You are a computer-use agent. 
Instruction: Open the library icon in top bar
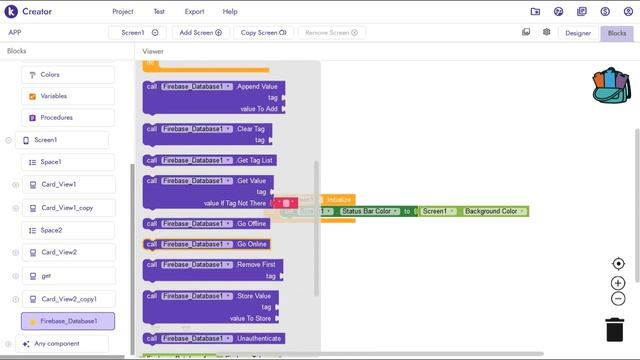click(x=582, y=11)
